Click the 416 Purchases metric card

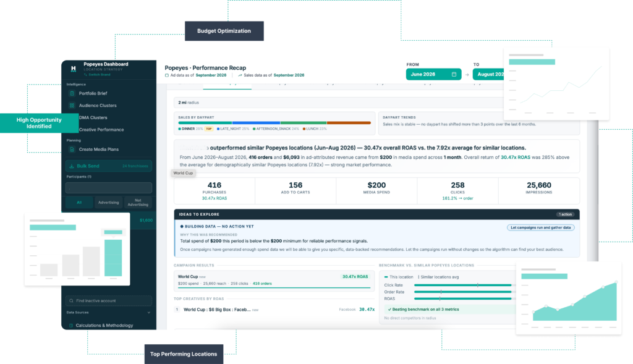tap(215, 191)
